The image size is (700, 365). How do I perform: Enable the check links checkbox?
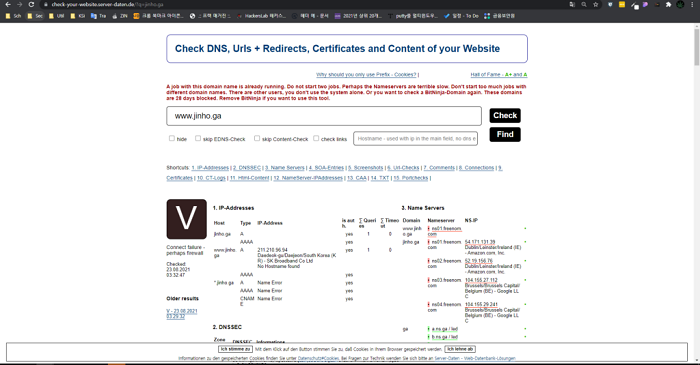tap(316, 138)
